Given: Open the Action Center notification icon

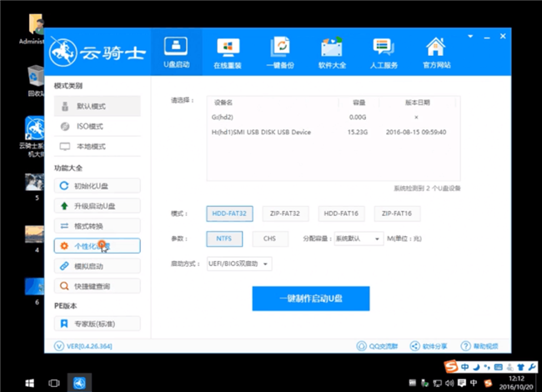Looking at the screenshot, I should [x=461, y=383].
